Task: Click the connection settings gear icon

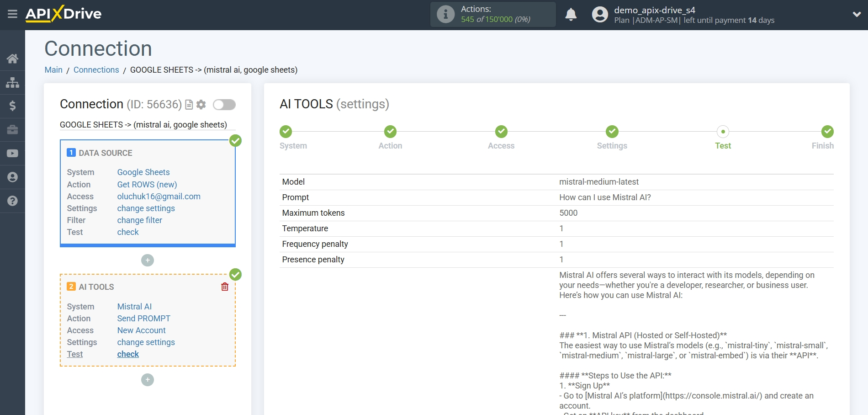Action: (201, 105)
